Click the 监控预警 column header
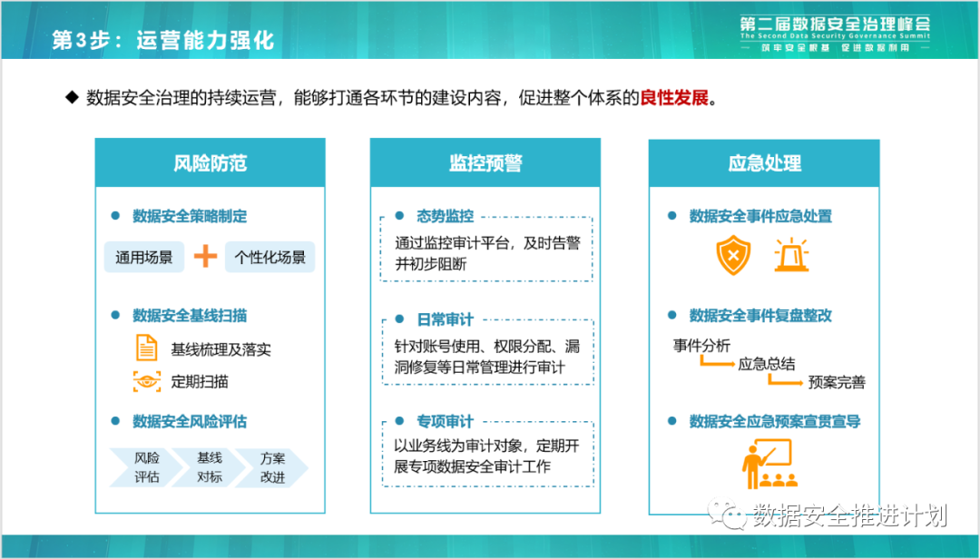Screen dimensions: 980x559 click(x=485, y=163)
